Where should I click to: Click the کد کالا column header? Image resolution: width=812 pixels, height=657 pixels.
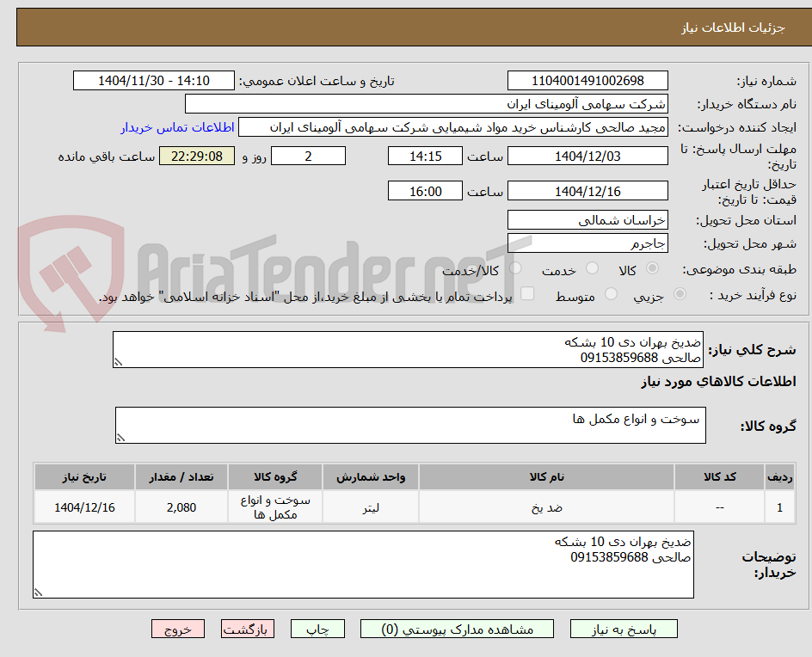tap(719, 476)
